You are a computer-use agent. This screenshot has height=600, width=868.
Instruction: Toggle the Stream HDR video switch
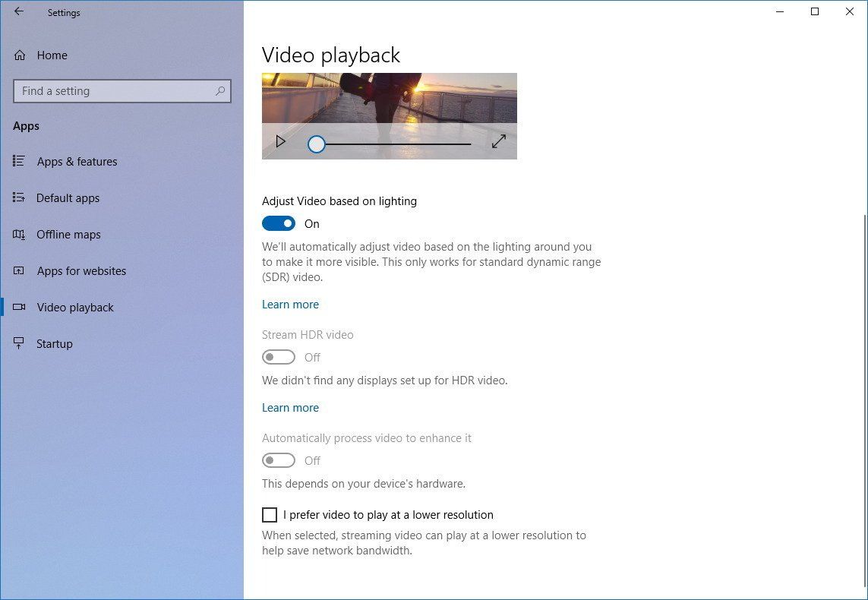pyautogui.click(x=279, y=356)
